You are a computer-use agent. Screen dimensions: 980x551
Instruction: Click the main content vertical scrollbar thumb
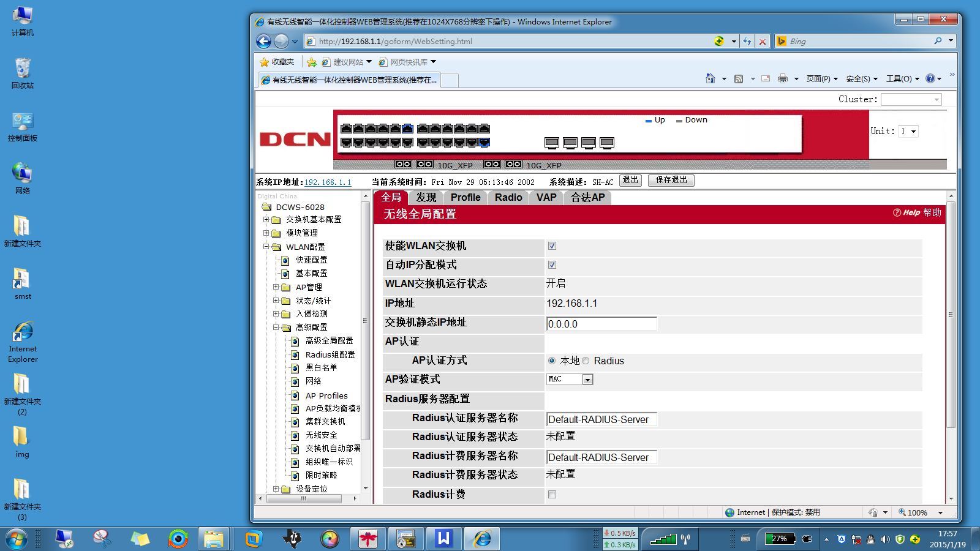[951, 315]
